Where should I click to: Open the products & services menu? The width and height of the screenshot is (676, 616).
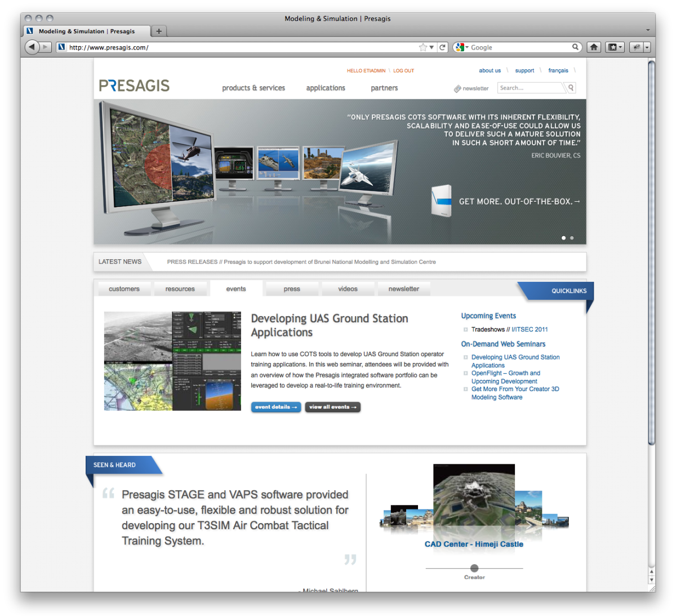253,88
